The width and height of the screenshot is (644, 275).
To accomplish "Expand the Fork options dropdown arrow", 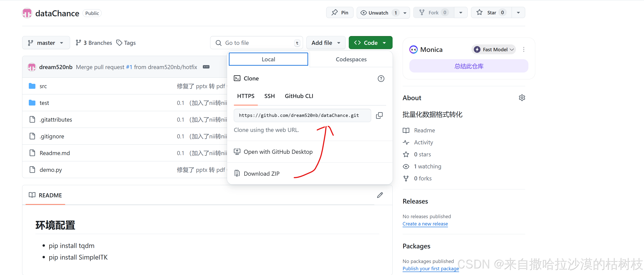I will (x=460, y=13).
